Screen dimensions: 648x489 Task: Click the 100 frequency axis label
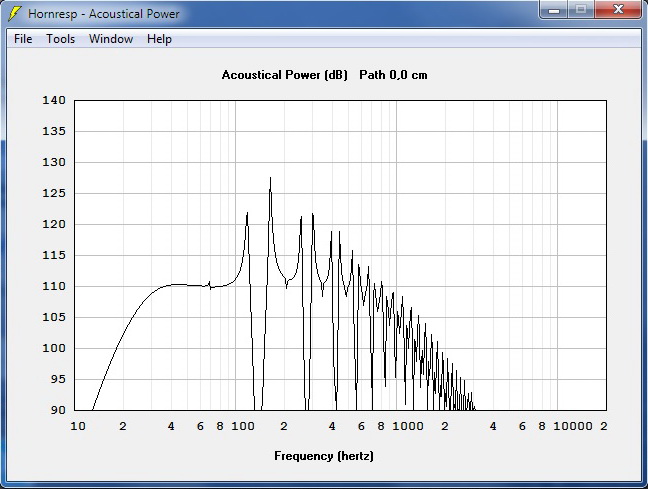click(243, 426)
